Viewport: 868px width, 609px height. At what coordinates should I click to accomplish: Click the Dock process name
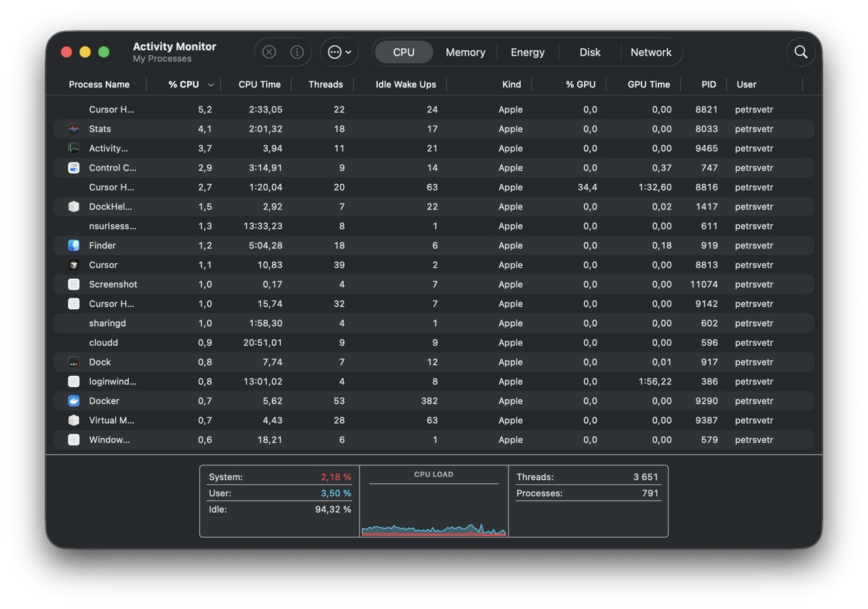click(100, 362)
